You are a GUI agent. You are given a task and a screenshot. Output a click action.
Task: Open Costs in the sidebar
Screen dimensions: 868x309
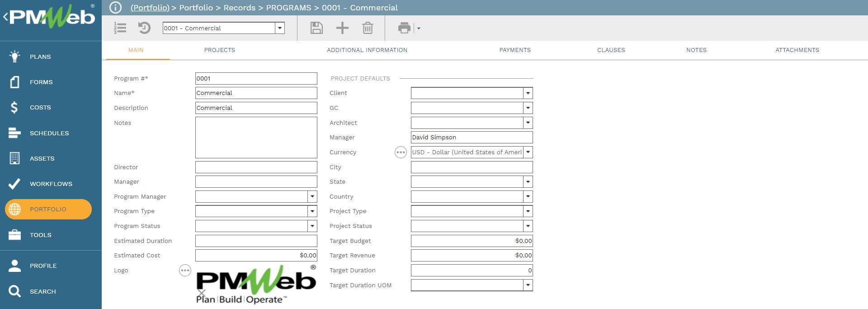[x=40, y=108]
